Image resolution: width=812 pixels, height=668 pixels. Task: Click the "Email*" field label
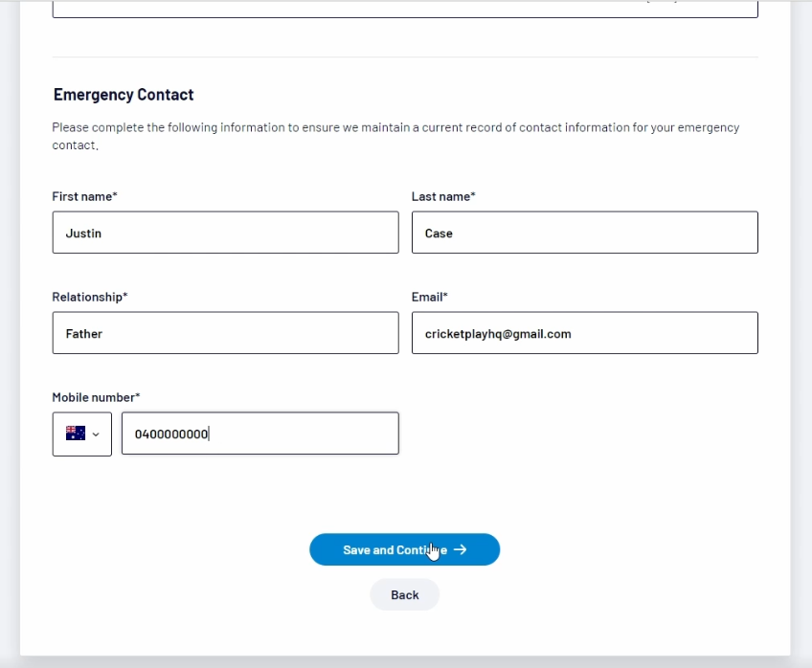[430, 297]
